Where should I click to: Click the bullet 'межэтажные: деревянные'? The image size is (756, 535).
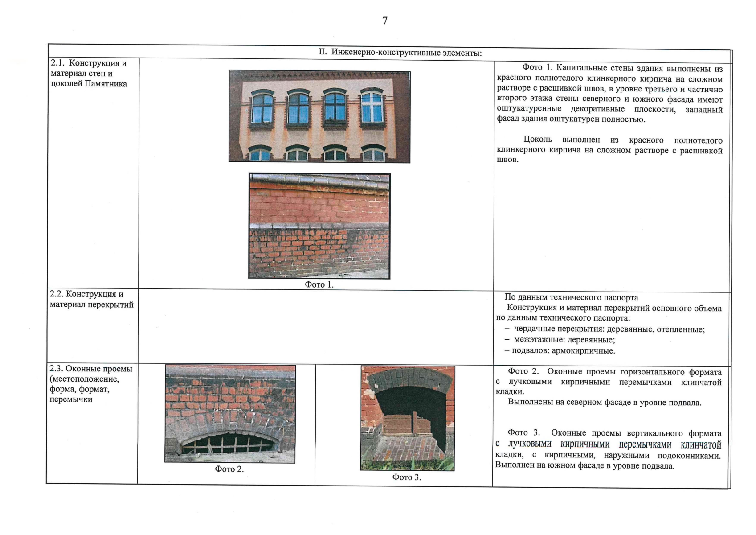pyautogui.click(x=564, y=340)
